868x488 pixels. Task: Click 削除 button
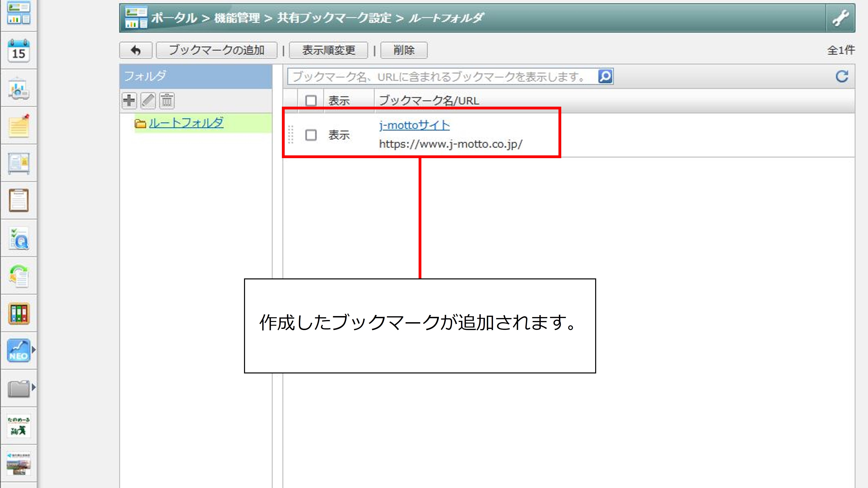(404, 50)
